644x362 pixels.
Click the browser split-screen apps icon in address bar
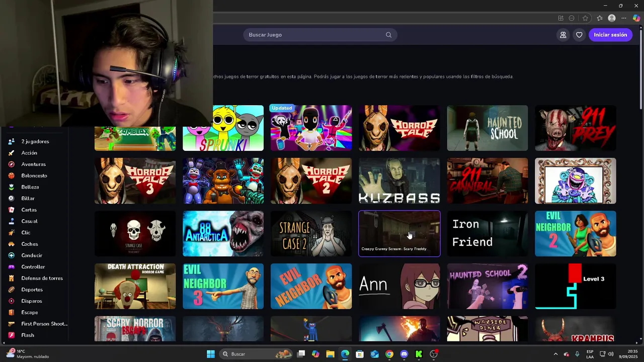coord(560,18)
